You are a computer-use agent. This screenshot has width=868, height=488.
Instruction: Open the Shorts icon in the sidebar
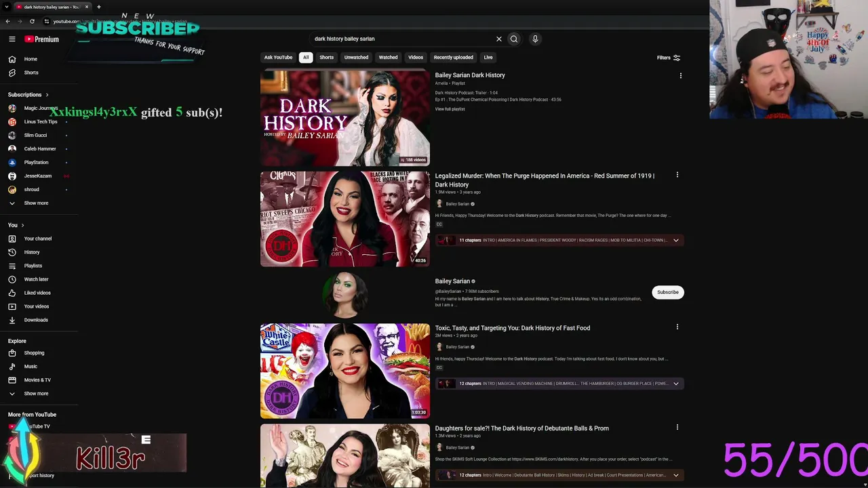click(12, 73)
